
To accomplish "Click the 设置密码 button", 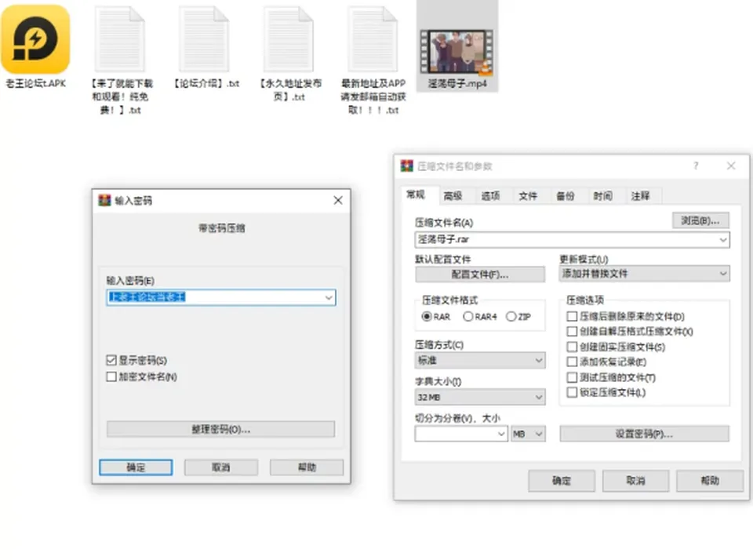I will (645, 435).
